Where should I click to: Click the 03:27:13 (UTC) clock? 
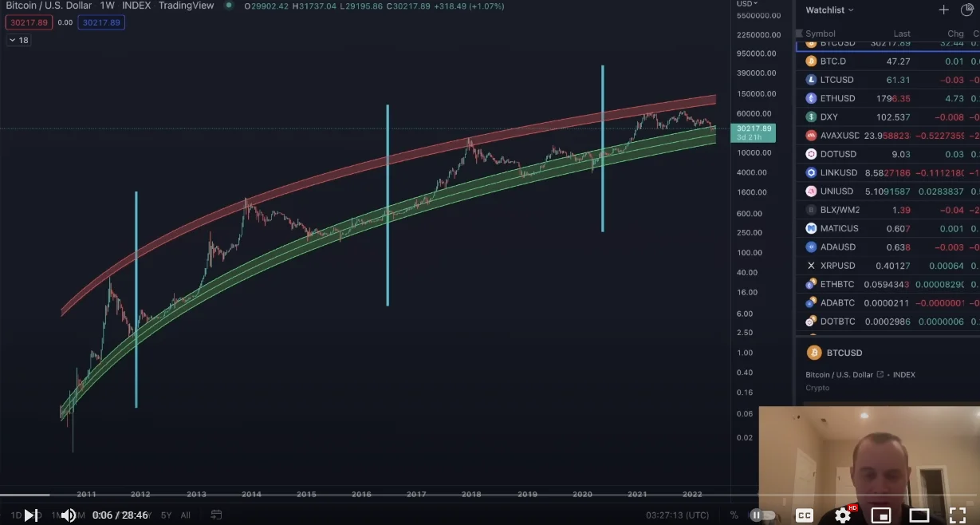pyautogui.click(x=678, y=515)
